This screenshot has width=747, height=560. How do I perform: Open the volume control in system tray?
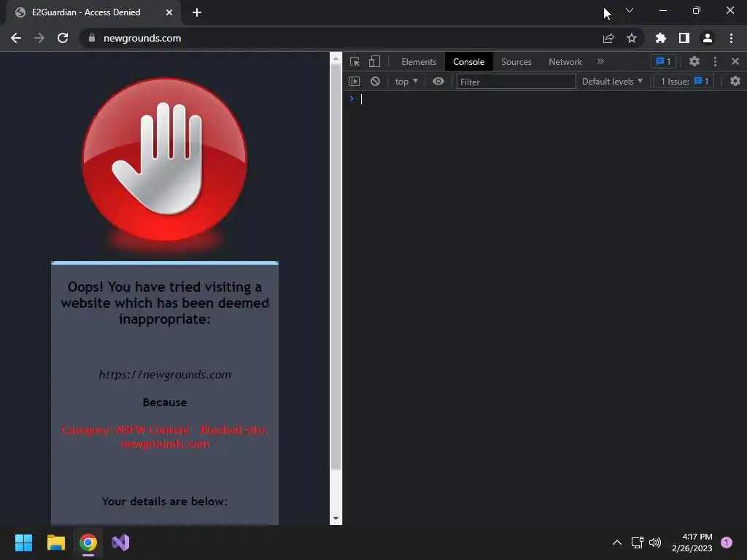click(656, 542)
